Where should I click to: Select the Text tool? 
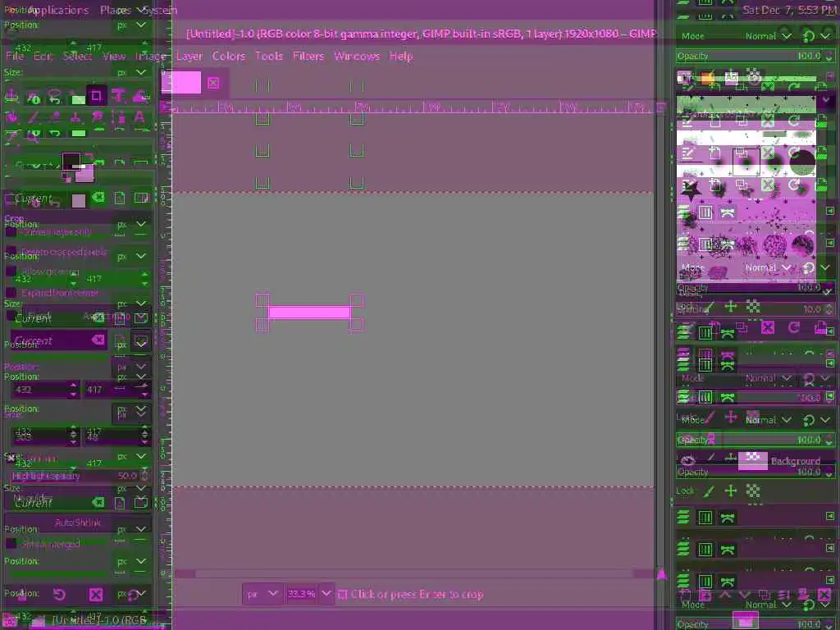tap(139, 116)
